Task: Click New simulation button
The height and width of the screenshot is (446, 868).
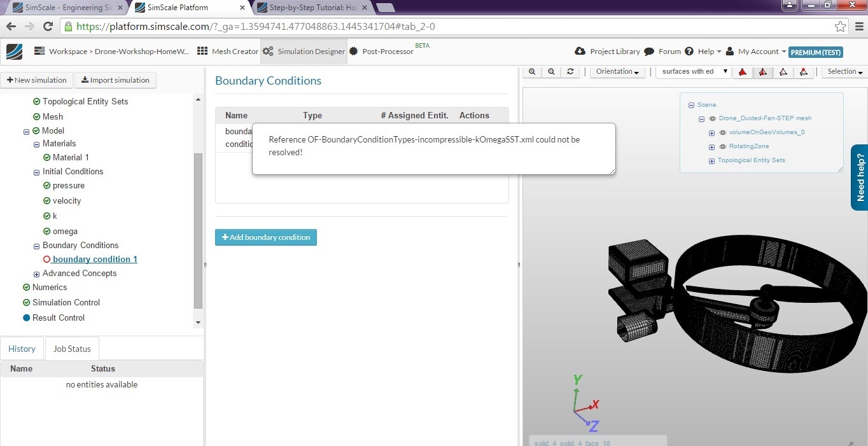Action: point(37,80)
